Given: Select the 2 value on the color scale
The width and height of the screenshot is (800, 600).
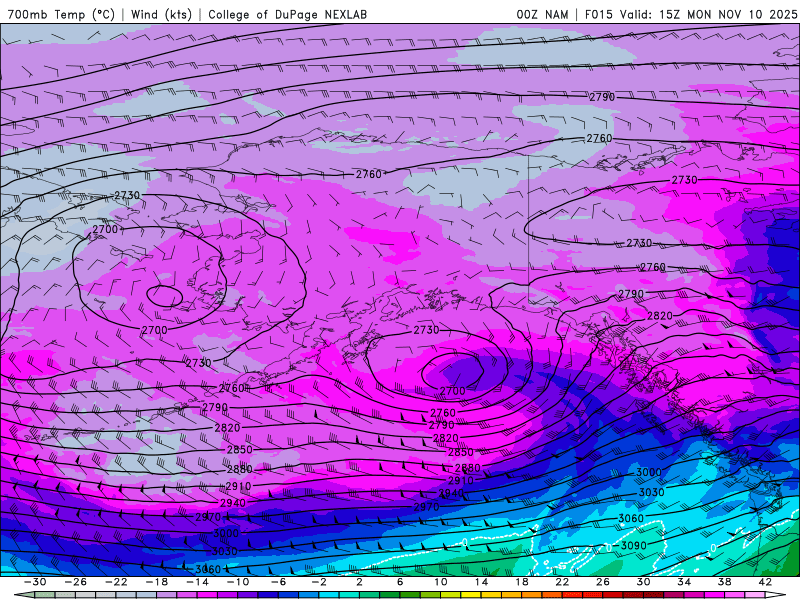Looking at the screenshot, I should tap(359, 582).
